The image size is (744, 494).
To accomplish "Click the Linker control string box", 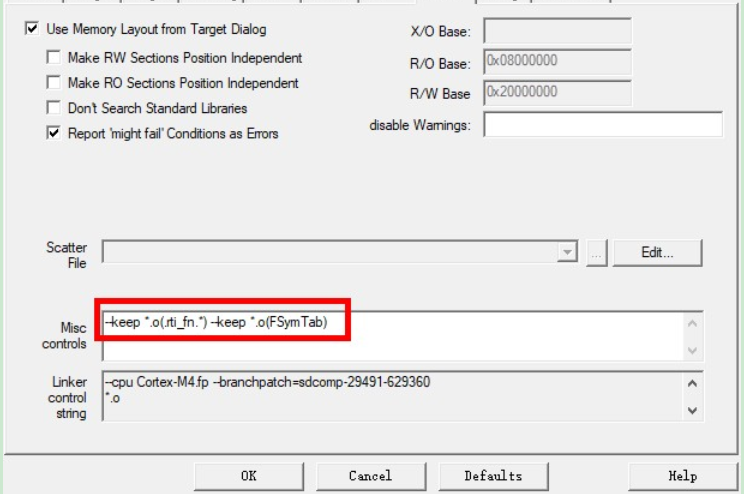I will point(402,396).
